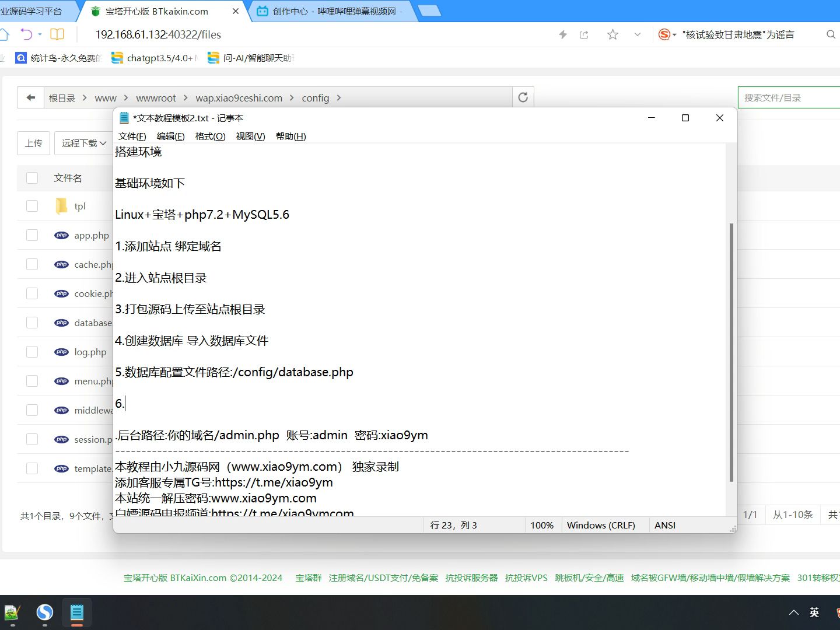Click the file manager back arrow

click(31, 98)
